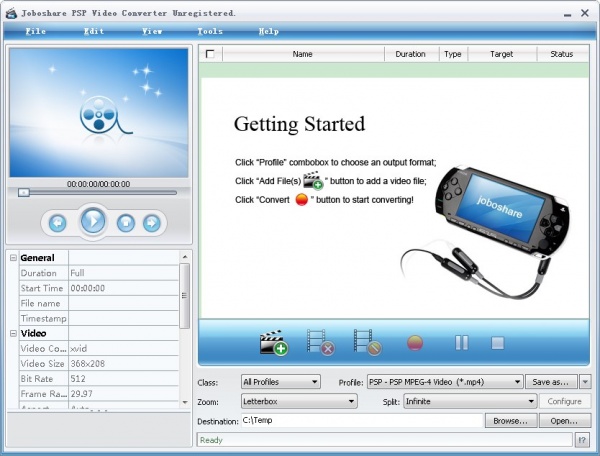Click the Remove file filmstrip icon

pos(321,342)
